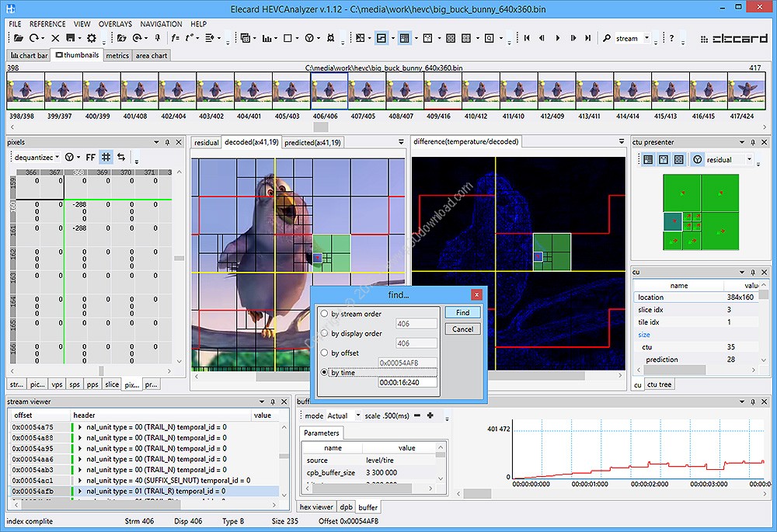Click the t° temperature overlay icon
This screenshot has height=532, width=777.
[190, 38]
